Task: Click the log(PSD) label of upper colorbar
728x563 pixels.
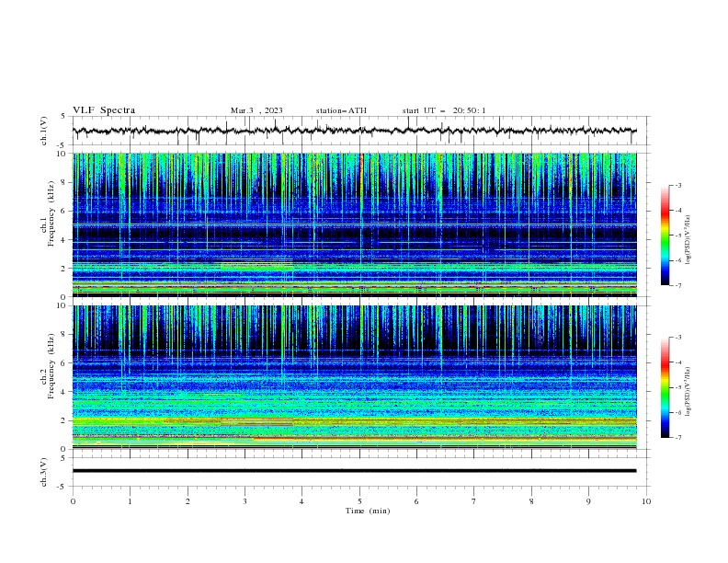Action: [x=688, y=240]
